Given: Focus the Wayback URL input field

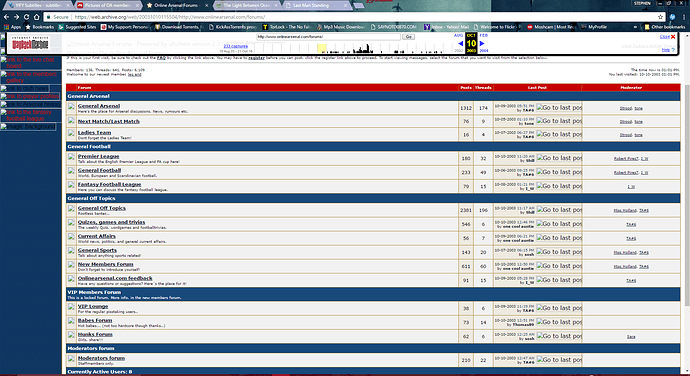Looking at the screenshot, I should coord(328,37).
